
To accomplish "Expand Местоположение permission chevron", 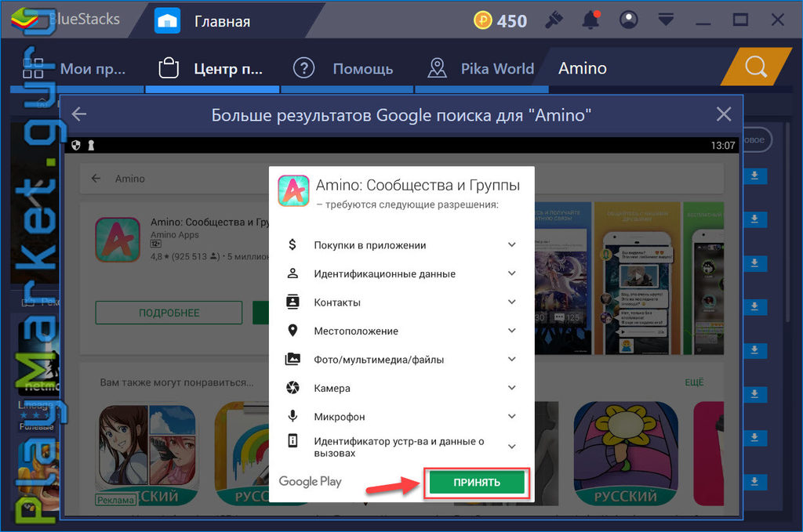I will click(511, 331).
